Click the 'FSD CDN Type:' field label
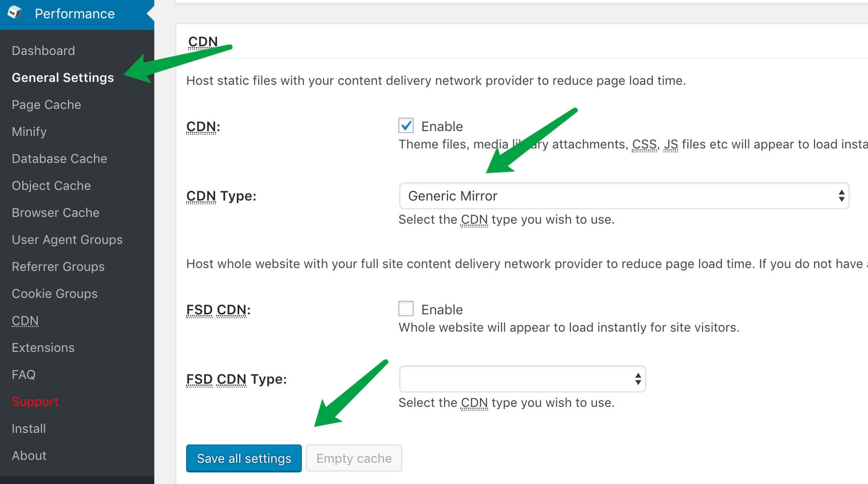The height and width of the screenshot is (484, 868). point(236,379)
